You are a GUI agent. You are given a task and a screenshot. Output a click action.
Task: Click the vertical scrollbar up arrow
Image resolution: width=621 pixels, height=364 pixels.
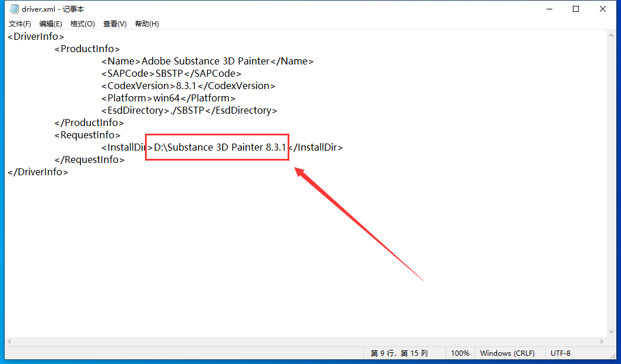(611, 35)
